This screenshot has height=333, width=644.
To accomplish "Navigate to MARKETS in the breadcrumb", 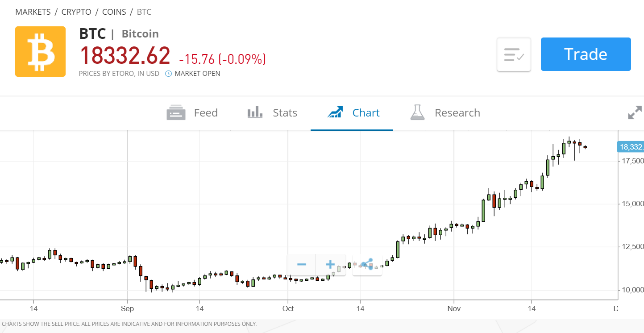I will [x=33, y=12].
